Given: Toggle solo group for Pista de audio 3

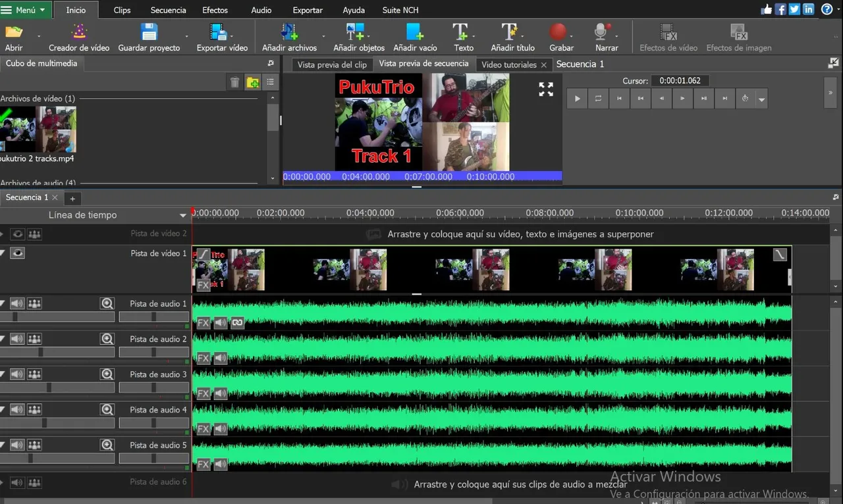Looking at the screenshot, I should coord(34,374).
